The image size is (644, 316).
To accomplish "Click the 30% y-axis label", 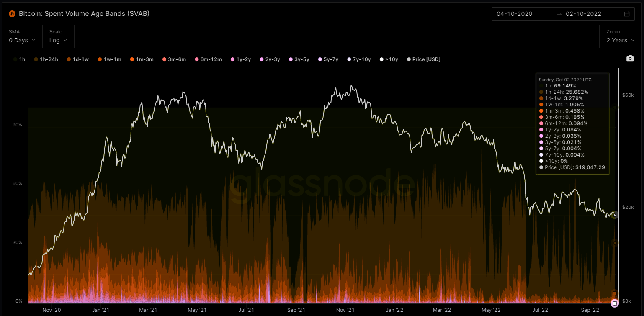I will pos(17,242).
